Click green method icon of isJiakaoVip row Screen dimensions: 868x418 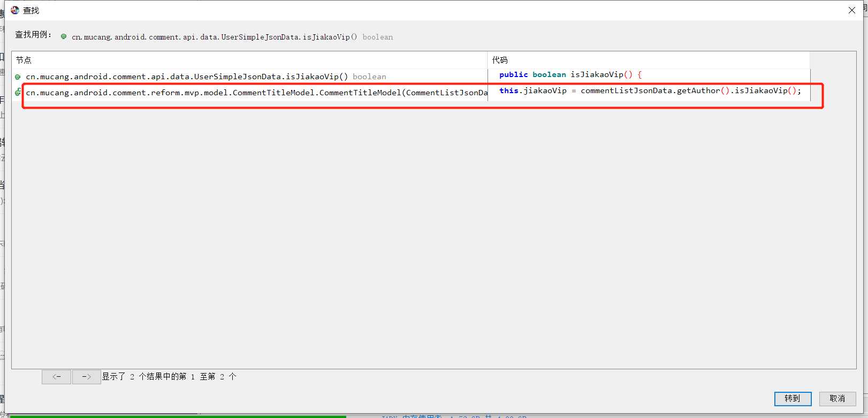pos(18,77)
